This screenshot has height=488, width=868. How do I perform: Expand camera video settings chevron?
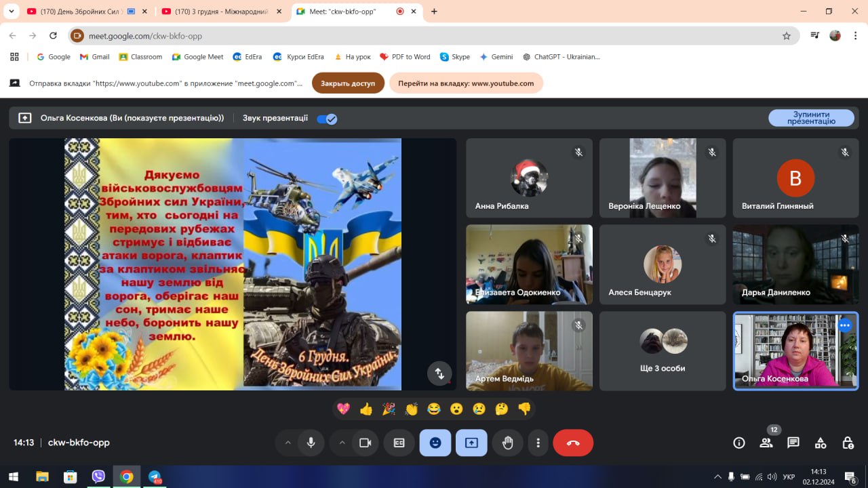(x=342, y=443)
